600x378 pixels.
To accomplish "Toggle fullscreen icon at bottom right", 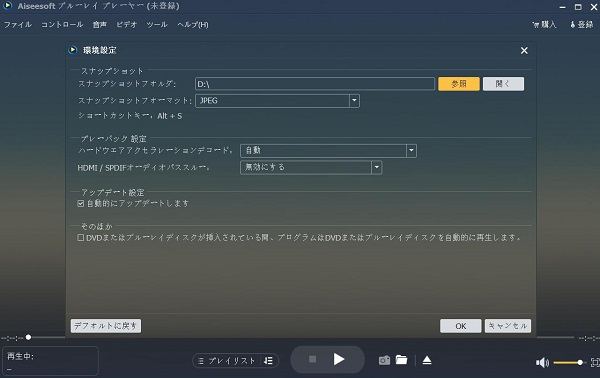I will point(595,362).
